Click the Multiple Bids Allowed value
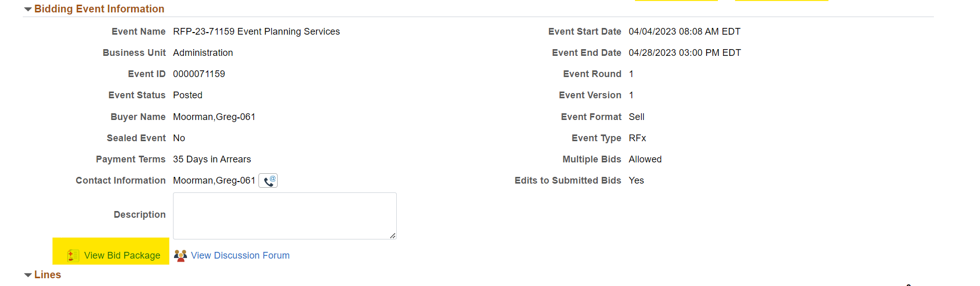 [x=645, y=159]
